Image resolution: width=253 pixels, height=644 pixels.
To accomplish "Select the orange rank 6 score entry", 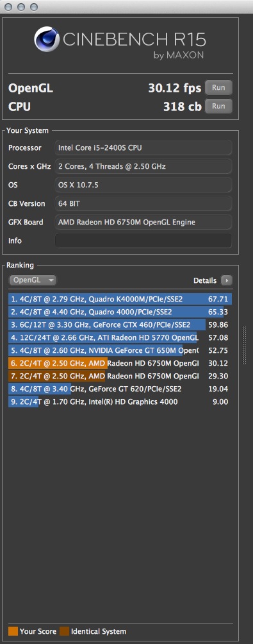I will point(120,363).
